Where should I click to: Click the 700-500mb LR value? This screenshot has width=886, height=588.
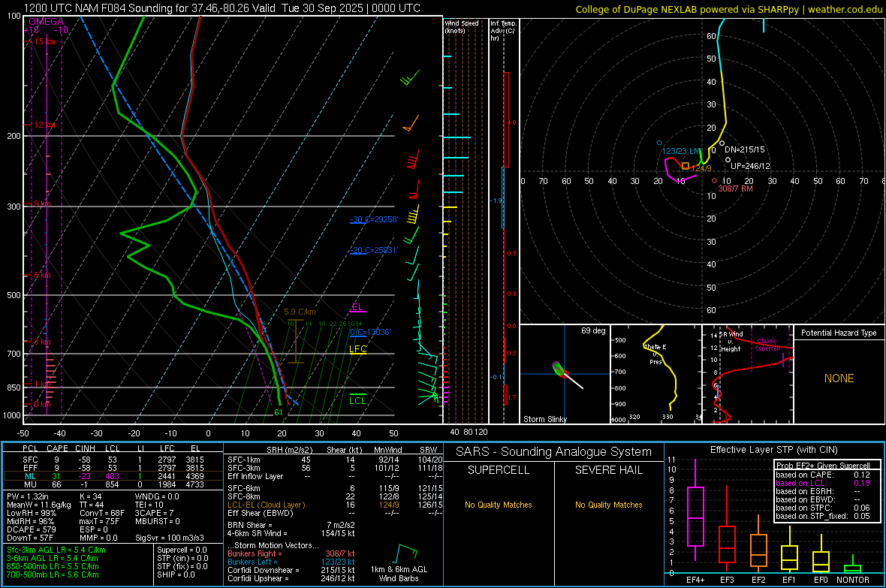coord(53,574)
